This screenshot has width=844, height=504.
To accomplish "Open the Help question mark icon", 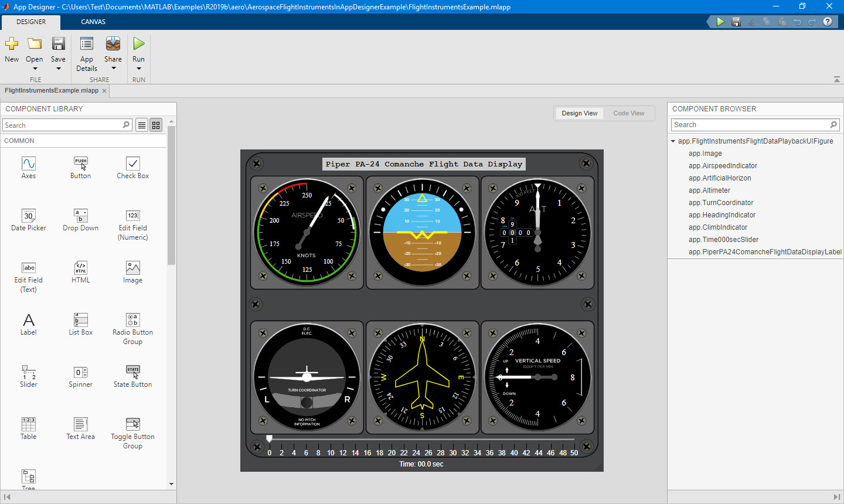I will click(x=828, y=22).
